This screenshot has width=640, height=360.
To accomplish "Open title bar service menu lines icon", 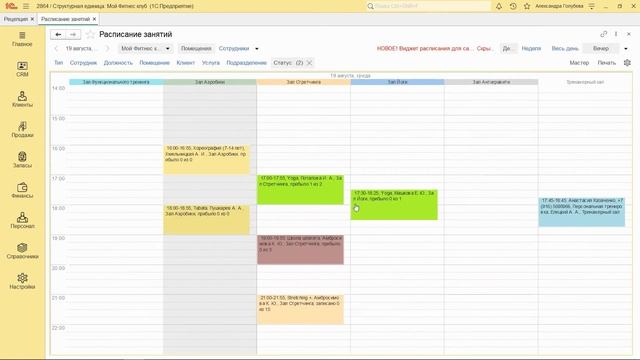I will pos(592,6).
